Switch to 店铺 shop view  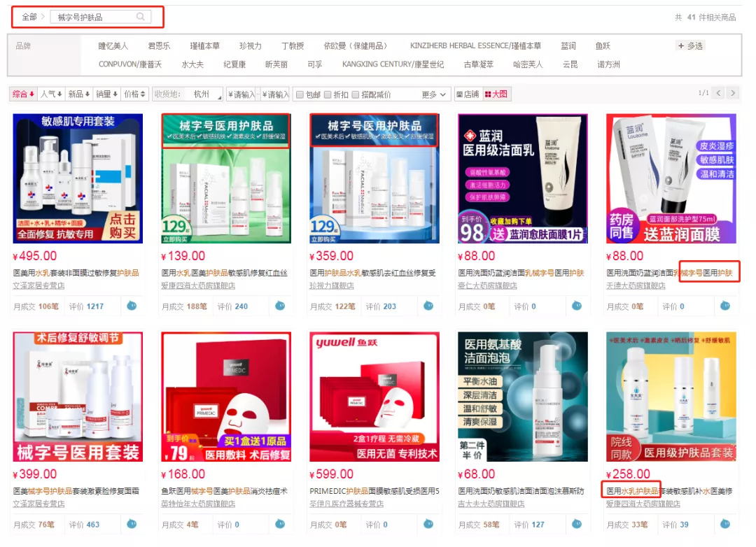pyautogui.click(x=468, y=94)
